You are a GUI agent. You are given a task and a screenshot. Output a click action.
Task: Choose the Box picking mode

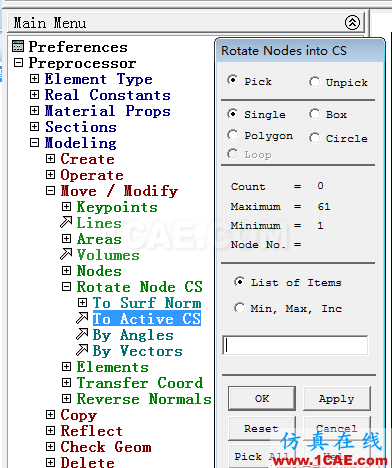tap(314, 114)
